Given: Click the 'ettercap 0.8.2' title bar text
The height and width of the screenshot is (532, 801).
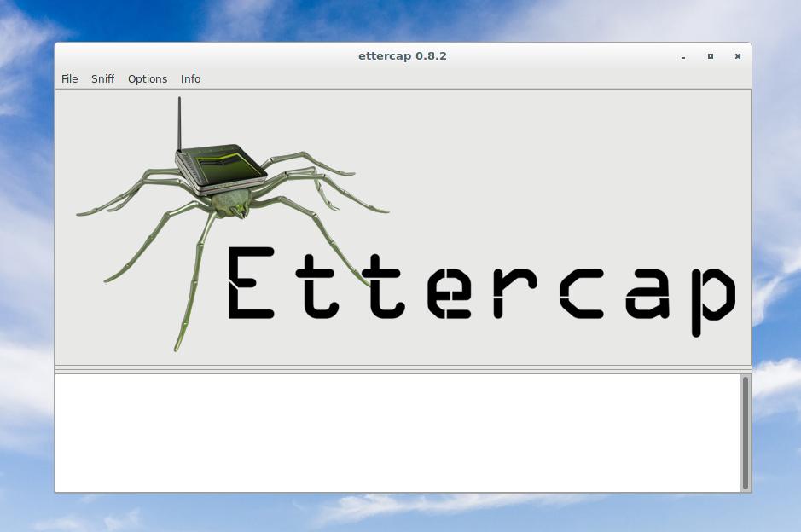Looking at the screenshot, I should click(403, 56).
